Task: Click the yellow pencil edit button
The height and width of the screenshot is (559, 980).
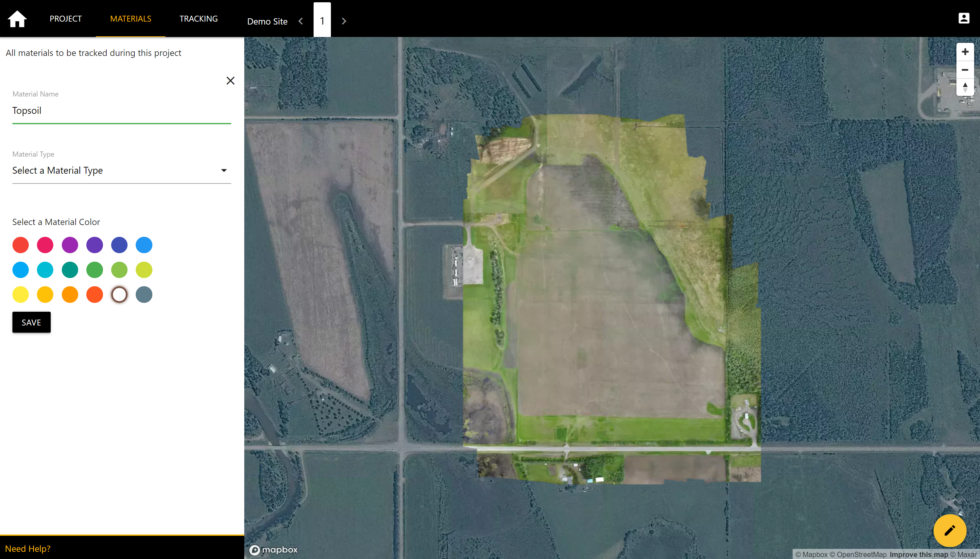Action: point(949,530)
